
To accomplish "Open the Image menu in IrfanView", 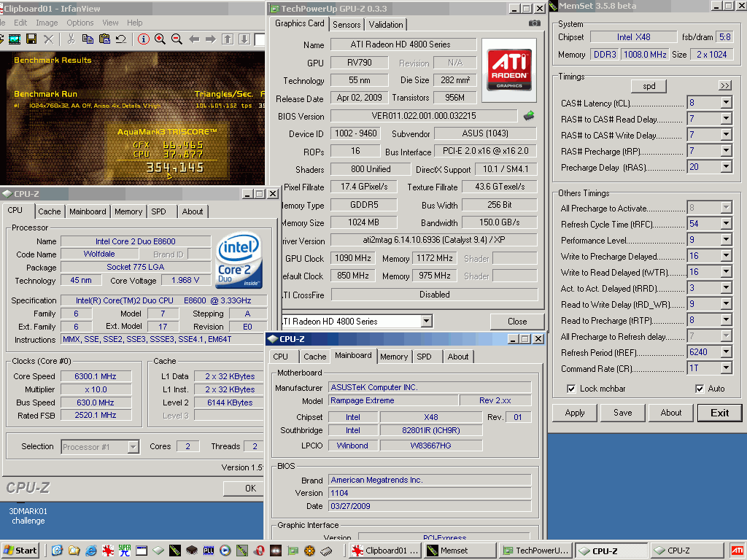I will tap(47, 23).
